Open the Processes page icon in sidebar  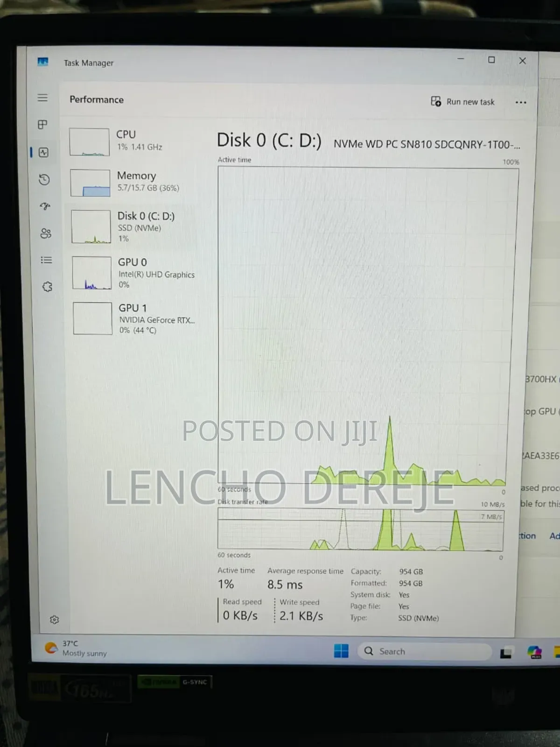(x=42, y=125)
